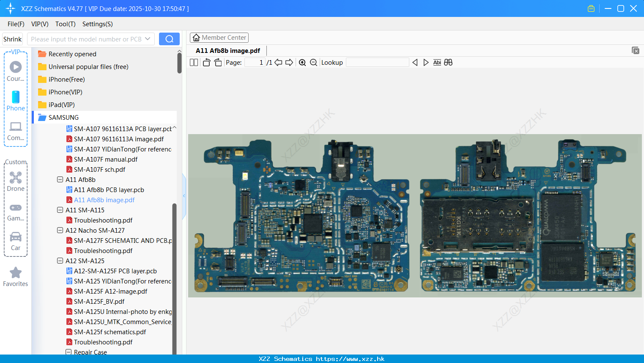The width and height of the screenshot is (644, 363).
Task: Click the file tree vertical scrollbar
Action: tap(174, 279)
